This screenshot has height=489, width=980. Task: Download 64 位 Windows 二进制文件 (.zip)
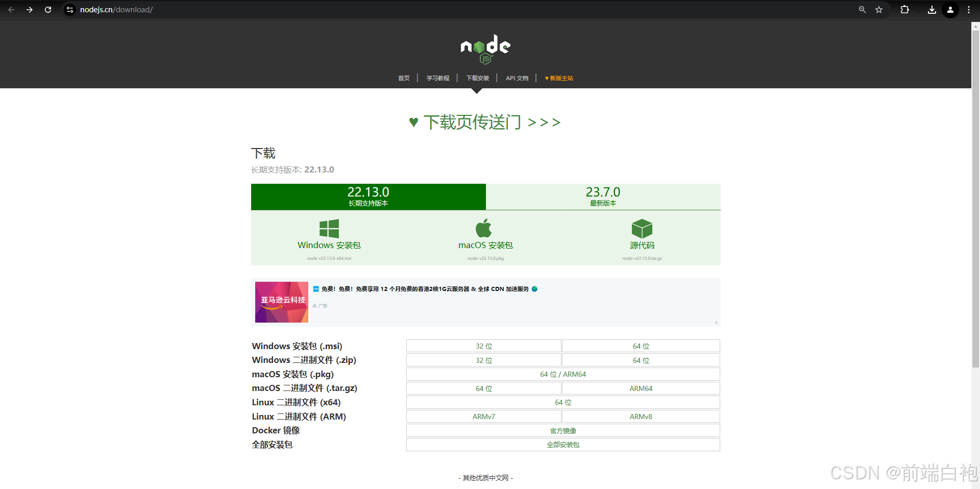[641, 360]
